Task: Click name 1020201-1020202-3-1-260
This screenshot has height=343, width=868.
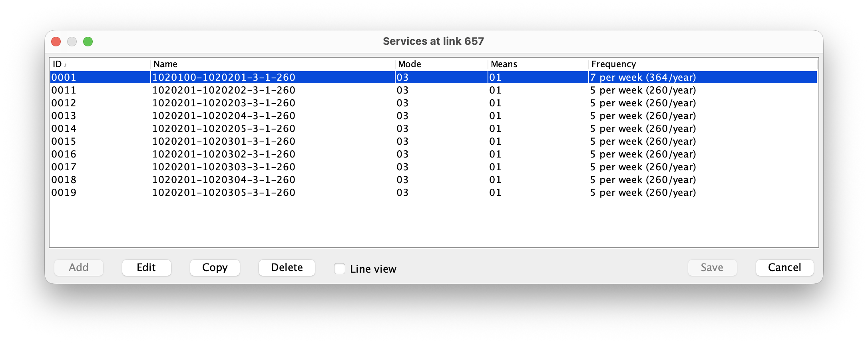Action: pyautogui.click(x=224, y=90)
